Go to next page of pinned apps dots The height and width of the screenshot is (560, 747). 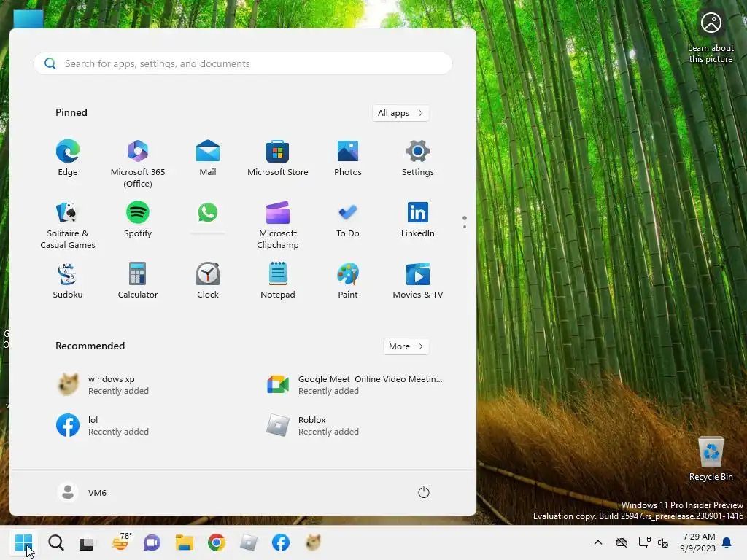(x=465, y=227)
